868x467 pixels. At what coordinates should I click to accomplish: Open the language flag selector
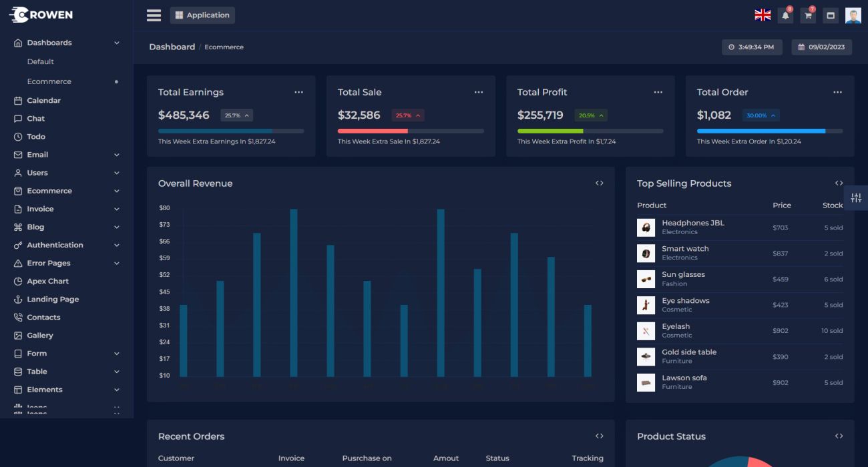pyautogui.click(x=763, y=15)
